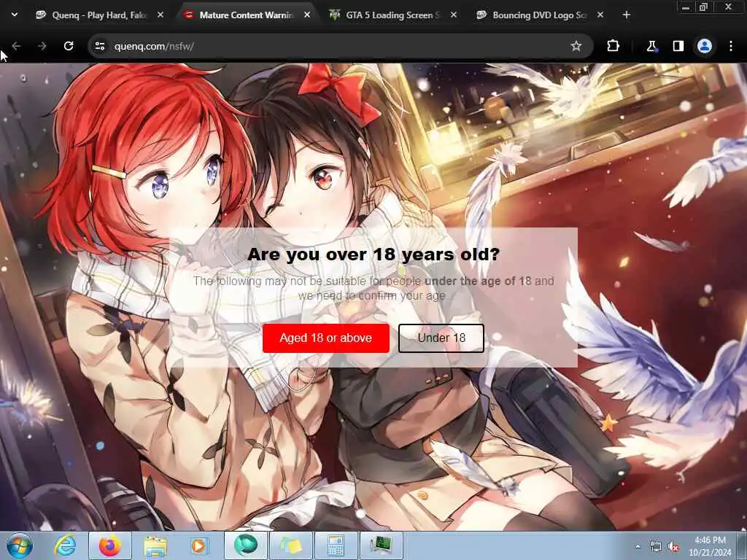Open the green monitor taskbar app

[x=382, y=545]
